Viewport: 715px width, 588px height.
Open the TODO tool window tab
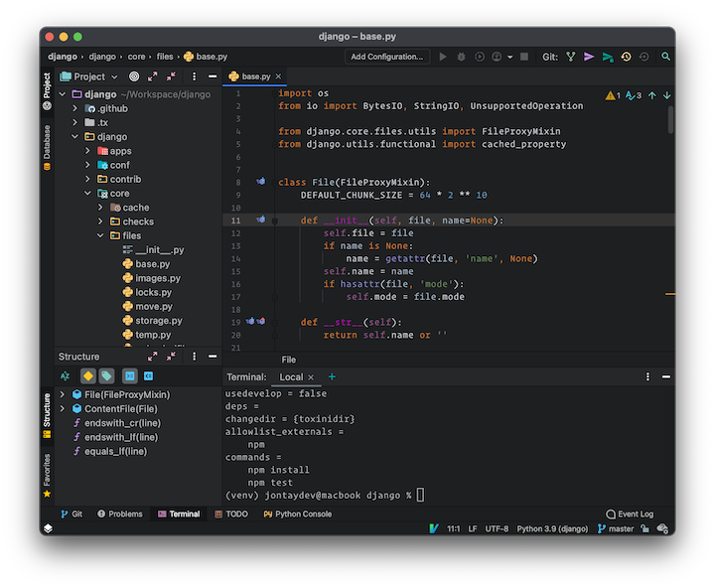[x=231, y=514]
